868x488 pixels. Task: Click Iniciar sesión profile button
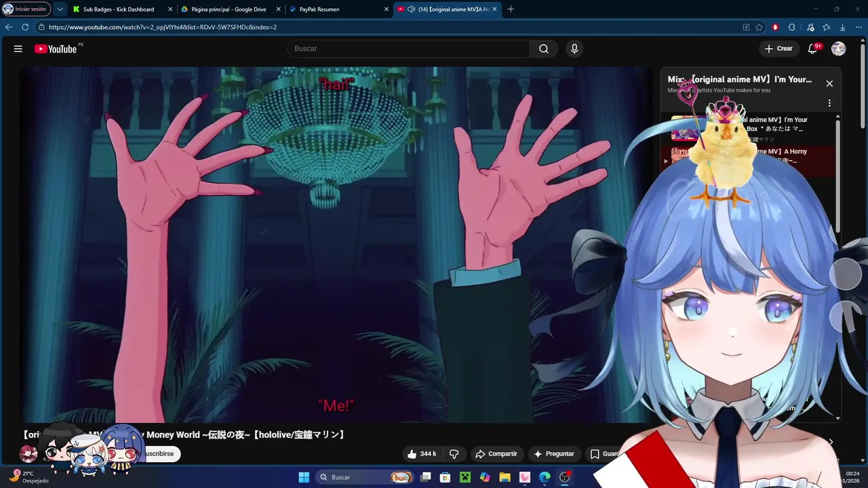26,9
